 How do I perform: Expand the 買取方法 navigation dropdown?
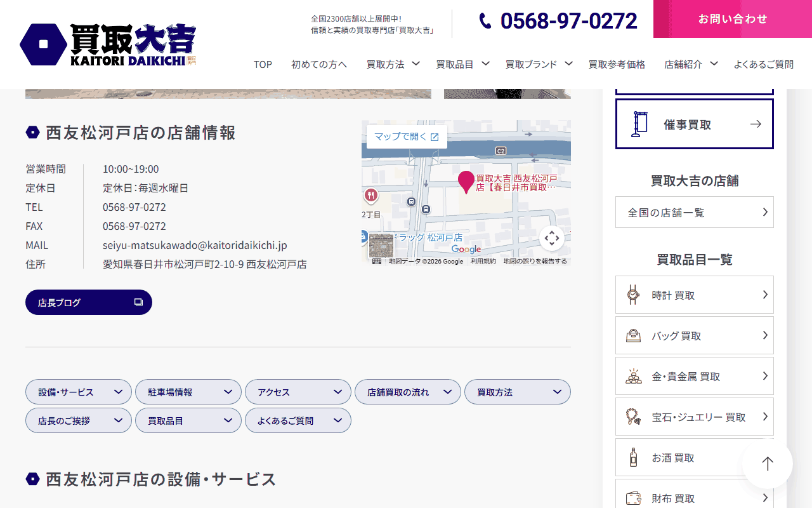coord(393,64)
